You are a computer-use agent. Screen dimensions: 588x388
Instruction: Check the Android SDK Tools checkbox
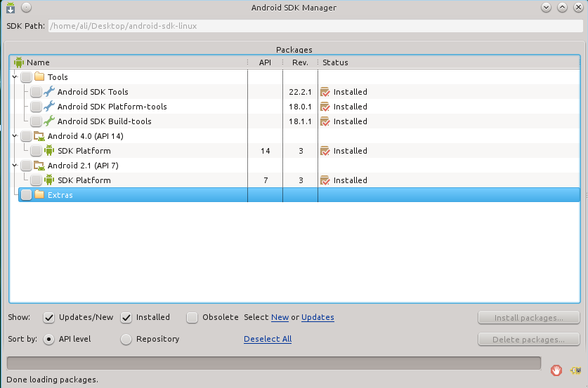coord(36,92)
